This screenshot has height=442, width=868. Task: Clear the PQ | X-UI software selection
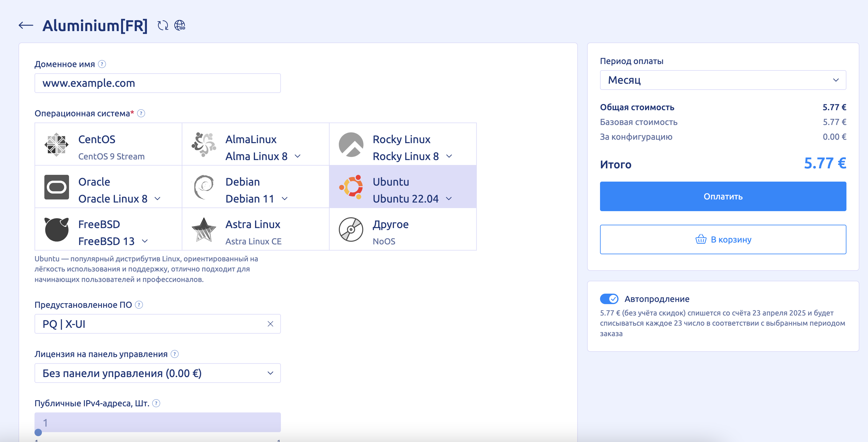pos(270,324)
